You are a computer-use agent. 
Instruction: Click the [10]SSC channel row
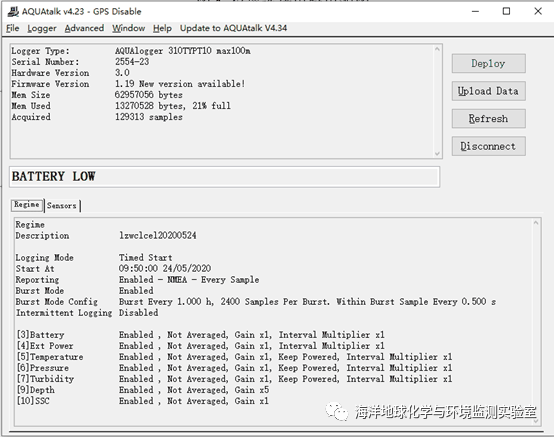(x=143, y=401)
